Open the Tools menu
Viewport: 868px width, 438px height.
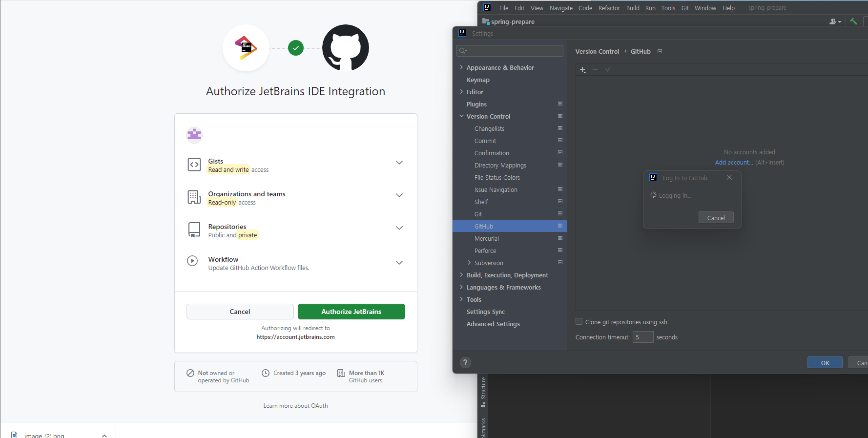tap(668, 8)
